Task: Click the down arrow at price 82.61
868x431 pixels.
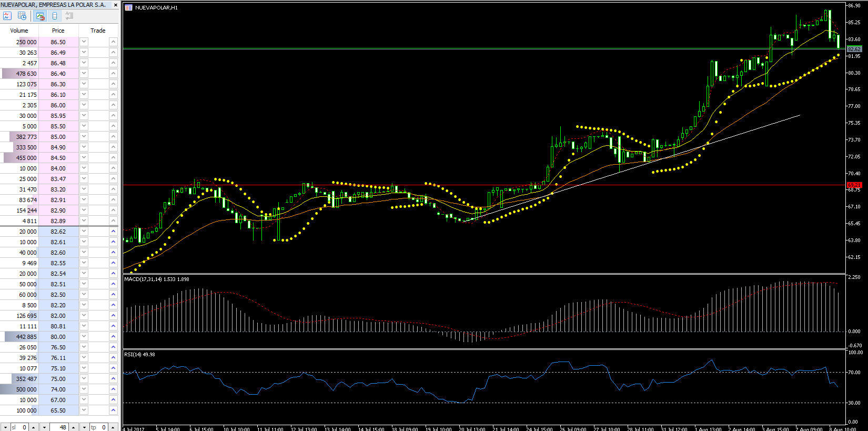Action: click(84, 242)
